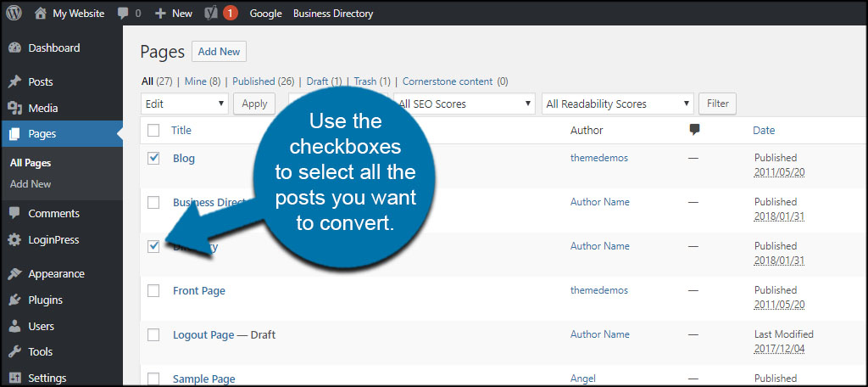Screen dimensions: 868x387
Task: Open Users menu item
Action: (x=61, y=326)
